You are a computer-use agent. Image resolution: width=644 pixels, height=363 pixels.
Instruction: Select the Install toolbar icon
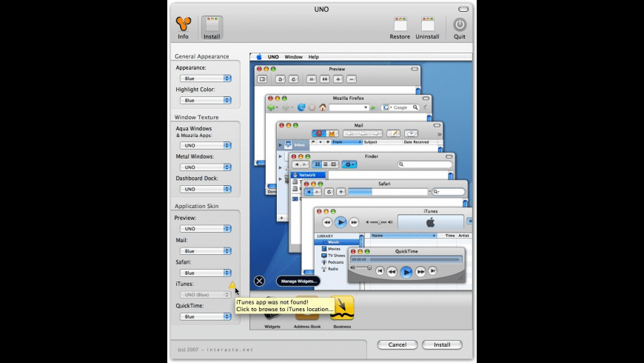pyautogui.click(x=212, y=27)
